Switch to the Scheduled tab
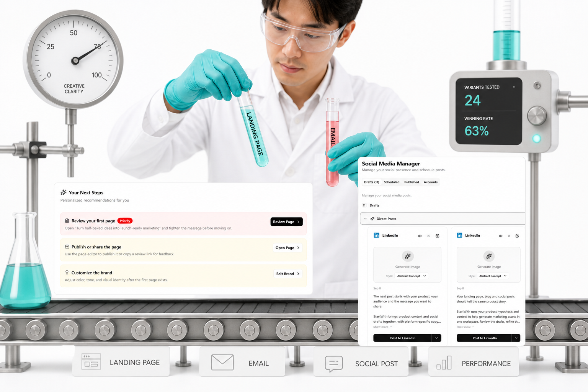588x392 pixels. (392, 182)
